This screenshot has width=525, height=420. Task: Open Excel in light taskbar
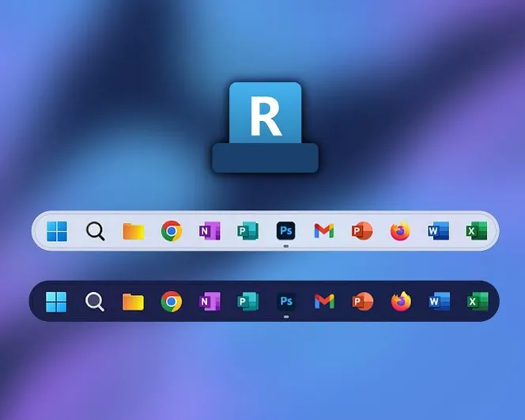click(477, 231)
